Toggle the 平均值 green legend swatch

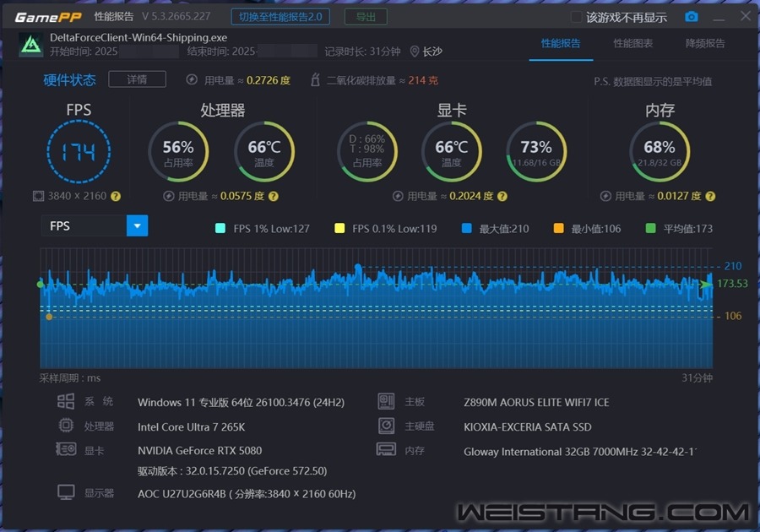click(650, 228)
